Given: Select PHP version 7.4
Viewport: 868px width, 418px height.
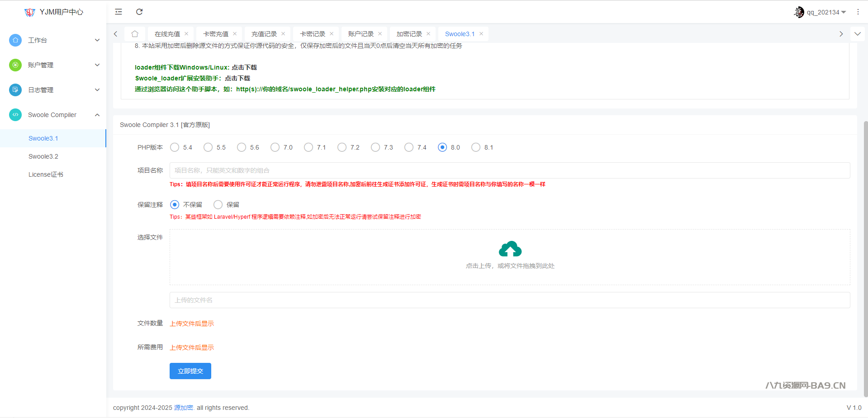Looking at the screenshot, I should coord(409,147).
